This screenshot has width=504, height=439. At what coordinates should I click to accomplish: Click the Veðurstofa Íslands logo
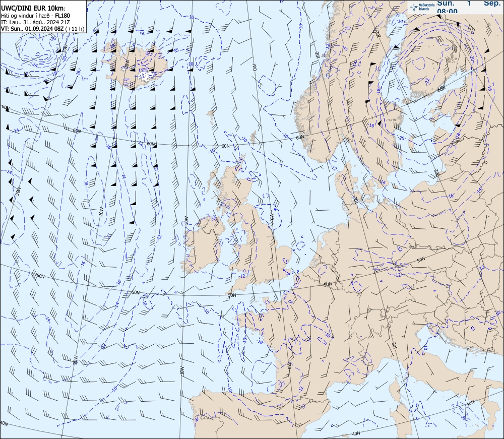coord(422,7)
